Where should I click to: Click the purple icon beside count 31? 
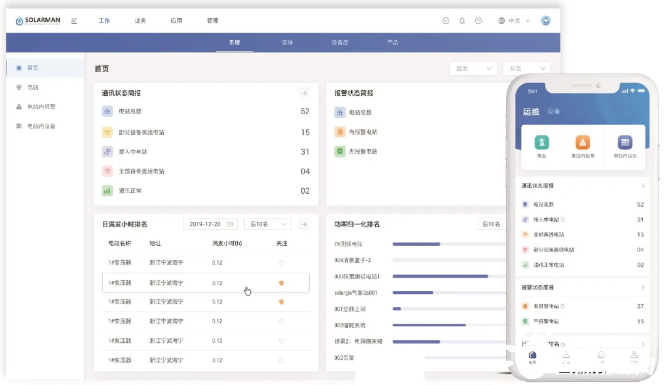(x=107, y=152)
